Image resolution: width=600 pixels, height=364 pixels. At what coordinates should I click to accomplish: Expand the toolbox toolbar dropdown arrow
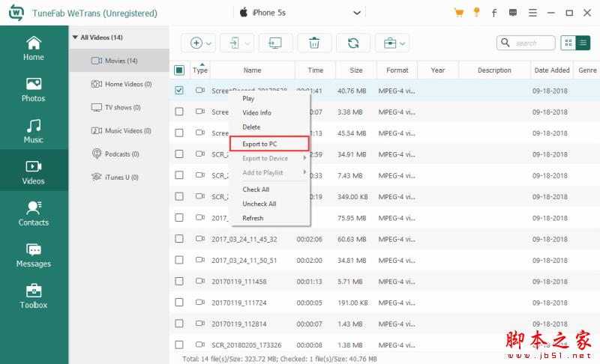tap(403, 43)
